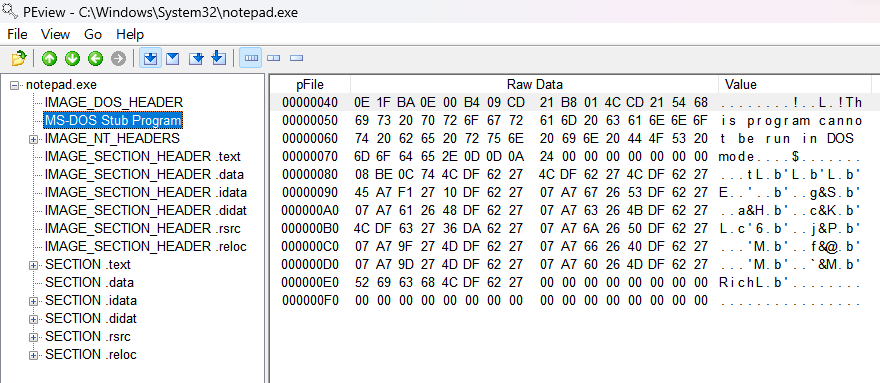Select SECTION .text tree item
The height and width of the screenshot is (383, 880).
tap(88, 264)
